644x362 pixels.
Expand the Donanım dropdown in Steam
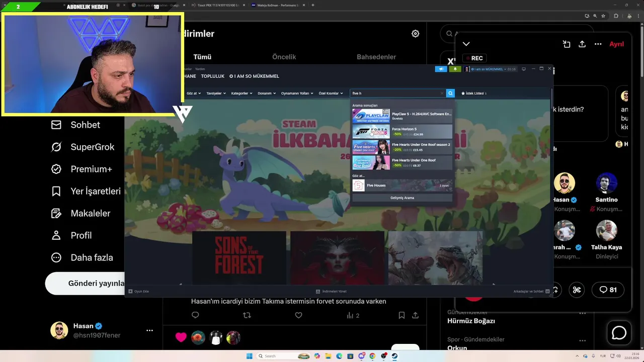tap(267, 93)
